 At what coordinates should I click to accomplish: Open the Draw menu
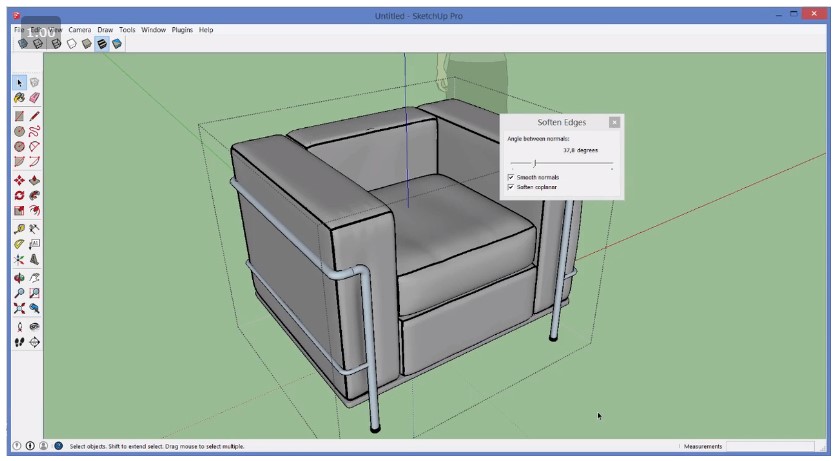105,30
